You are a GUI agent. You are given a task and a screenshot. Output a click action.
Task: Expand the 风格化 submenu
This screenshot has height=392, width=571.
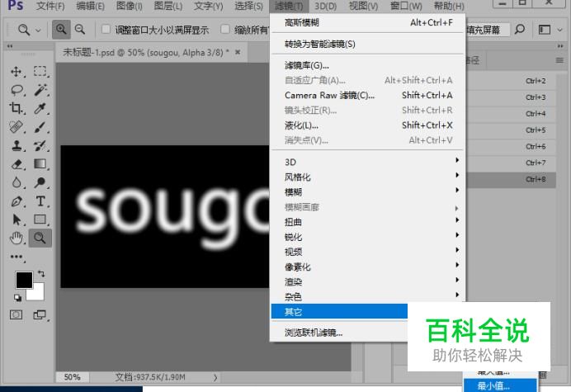(367, 177)
